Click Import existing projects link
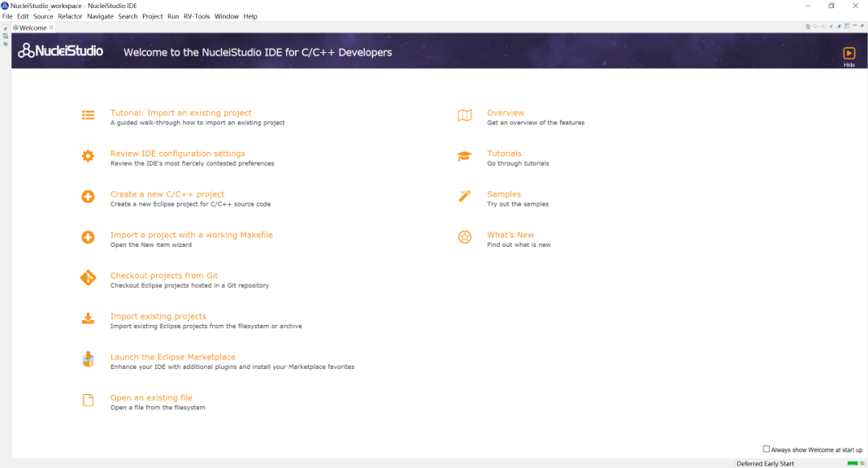Viewport: 868px width, 468px height. point(158,316)
